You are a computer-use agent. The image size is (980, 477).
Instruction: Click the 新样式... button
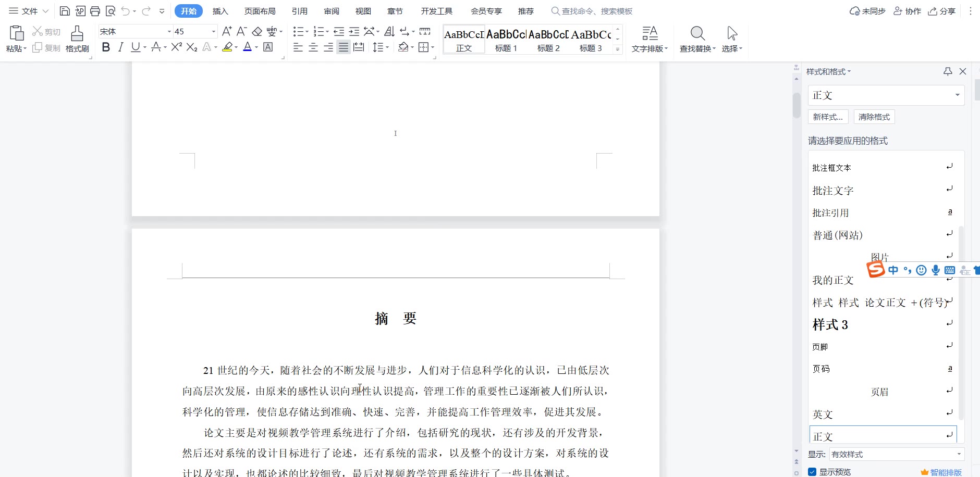click(828, 117)
